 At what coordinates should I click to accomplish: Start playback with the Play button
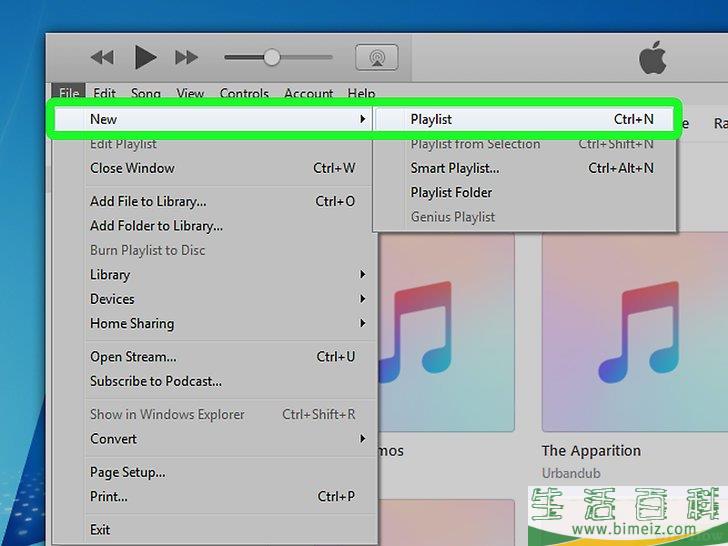pos(145,58)
